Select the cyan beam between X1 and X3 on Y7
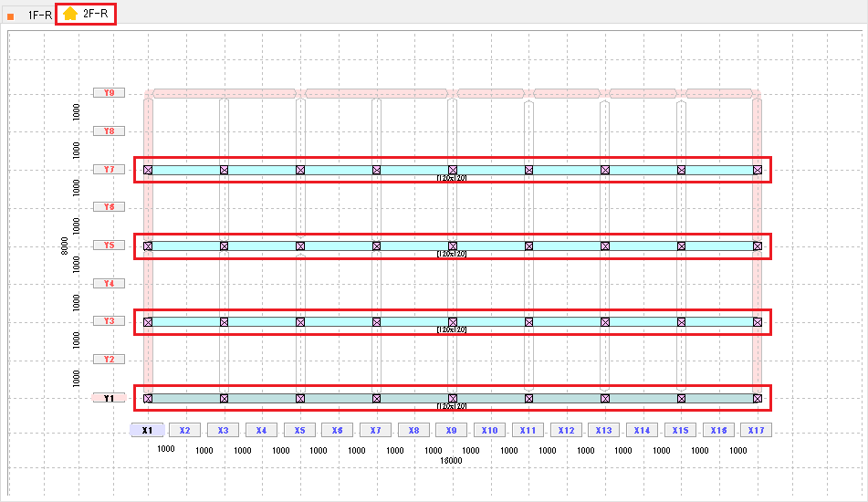Viewport: 868px width, 502px height. tap(185, 170)
